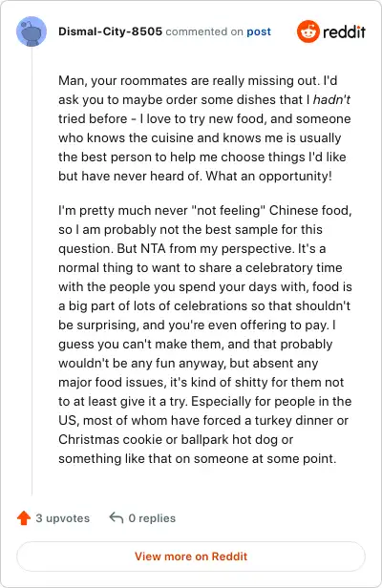The height and width of the screenshot is (588, 382).
Task: Click the gray "commented on" text
Action: click(204, 31)
